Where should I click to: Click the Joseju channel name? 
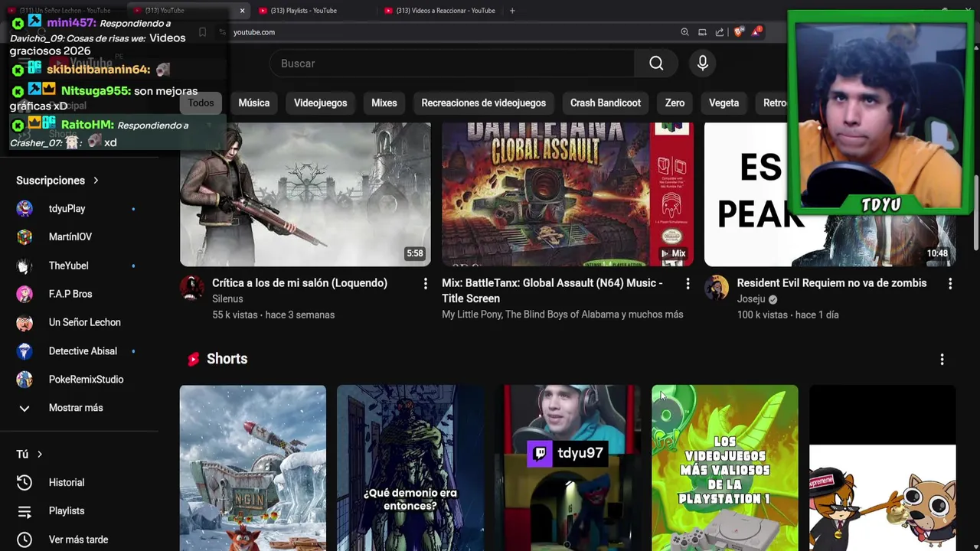pos(751,299)
